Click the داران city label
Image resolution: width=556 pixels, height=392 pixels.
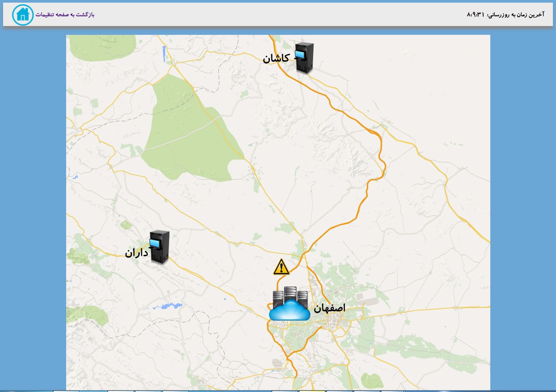pyautogui.click(x=136, y=253)
